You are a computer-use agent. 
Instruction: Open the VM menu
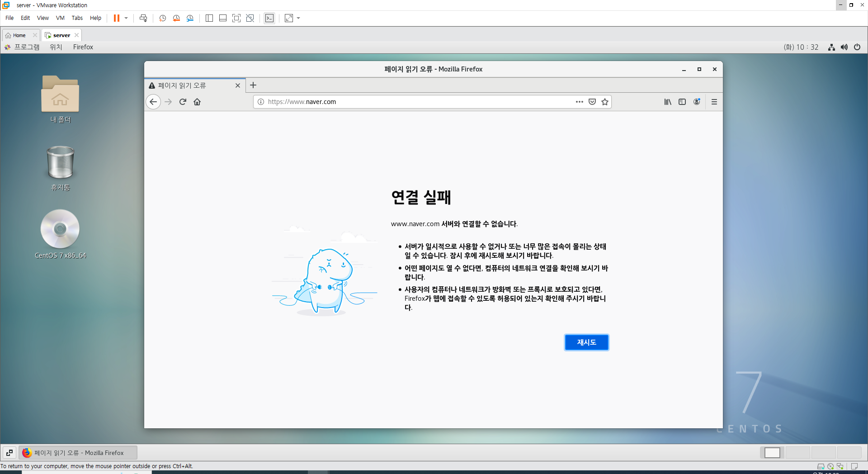(60, 18)
